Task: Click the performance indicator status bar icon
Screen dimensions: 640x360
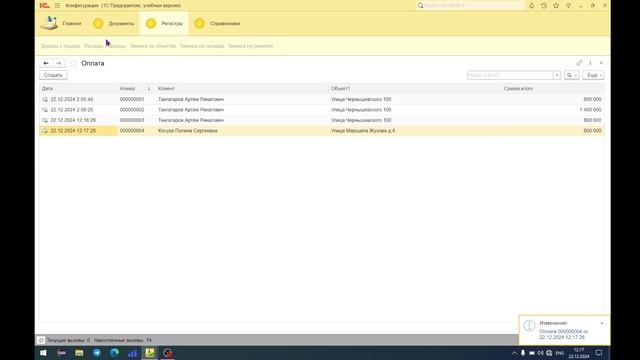Action: pyautogui.click(x=41, y=340)
